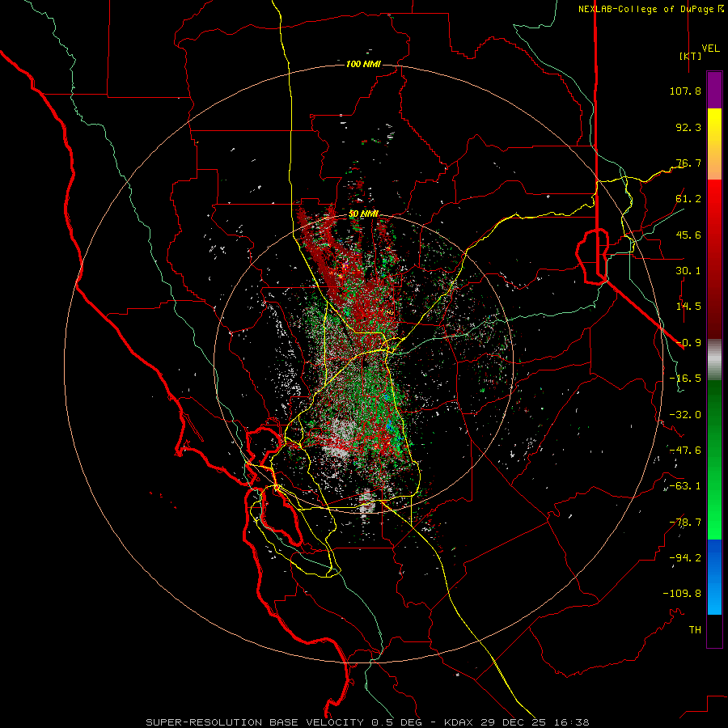Select the 76.7 scale value

pos(688,163)
